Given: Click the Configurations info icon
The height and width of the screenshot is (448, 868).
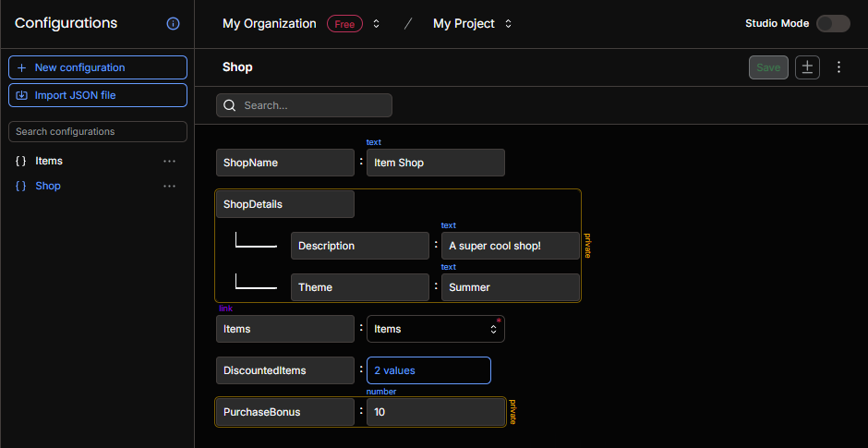Looking at the screenshot, I should [x=174, y=24].
